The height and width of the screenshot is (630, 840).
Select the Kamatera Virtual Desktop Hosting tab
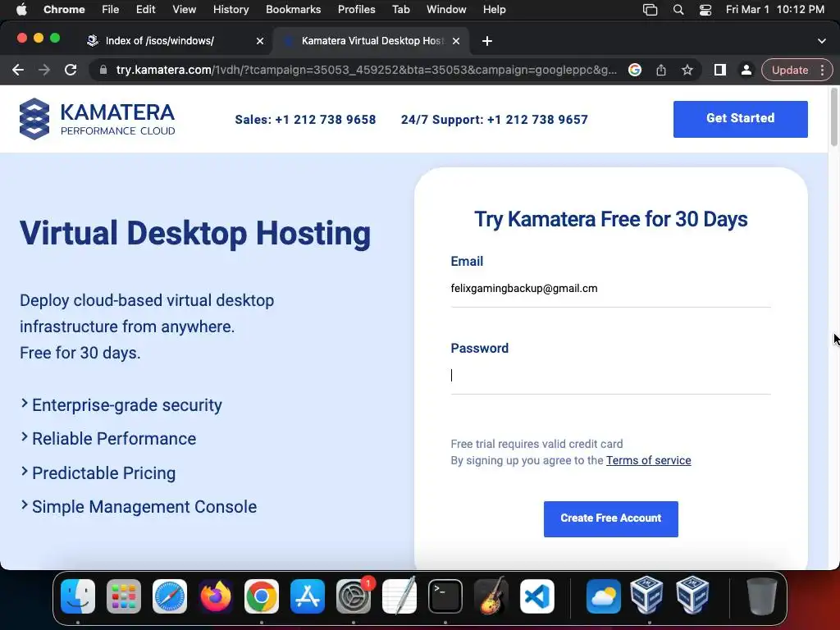pyautogui.click(x=372, y=41)
